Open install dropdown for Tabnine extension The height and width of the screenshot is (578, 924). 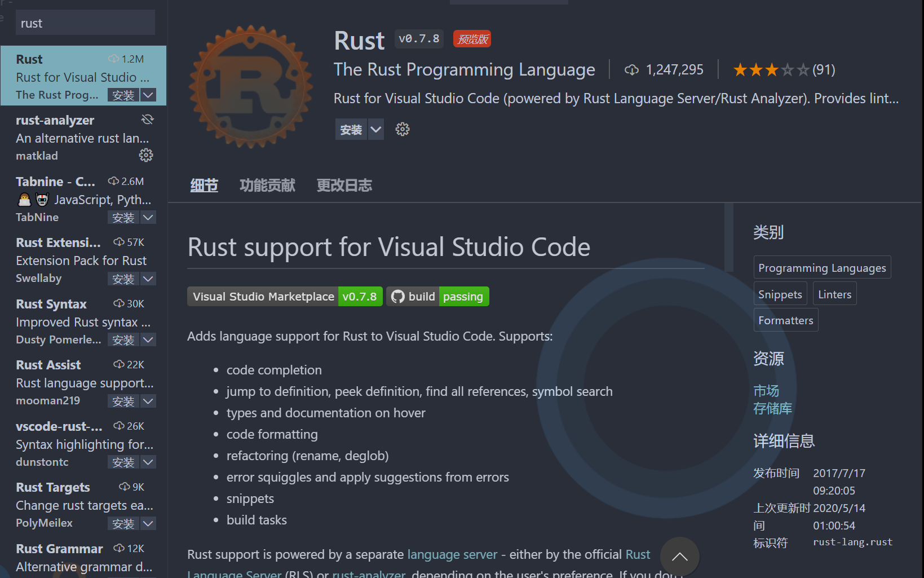pos(148,217)
